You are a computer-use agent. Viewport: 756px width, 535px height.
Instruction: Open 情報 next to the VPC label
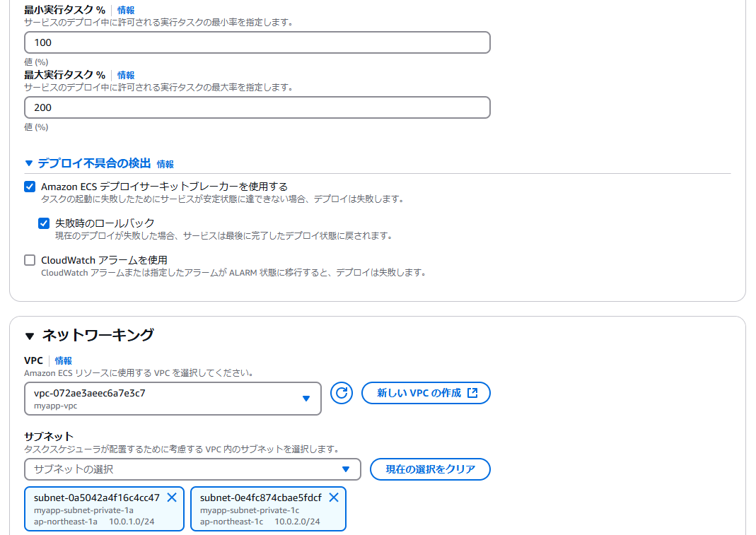coord(63,360)
